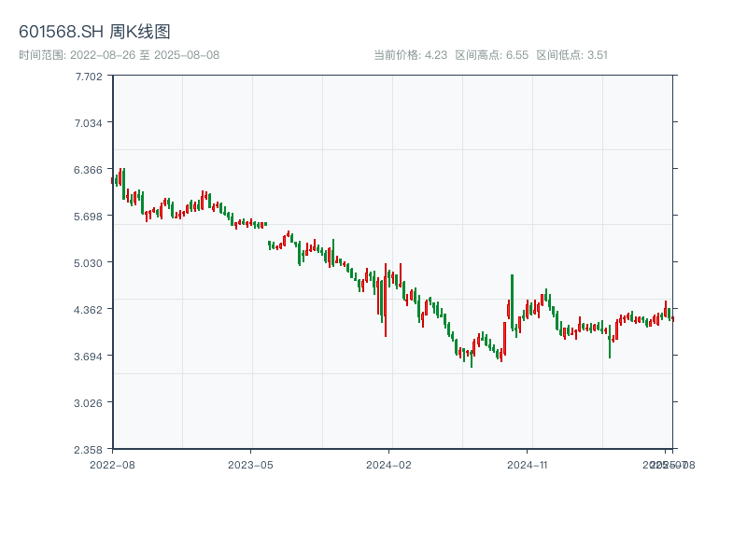
Task: Click the 2024-11 x-axis date label
Action: tap(528, 464)
